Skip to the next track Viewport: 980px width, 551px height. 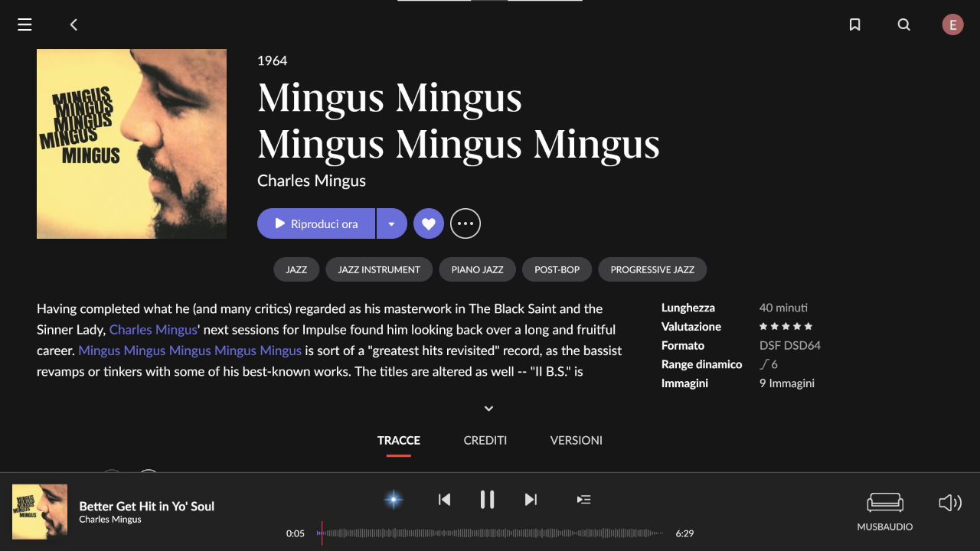531,500
